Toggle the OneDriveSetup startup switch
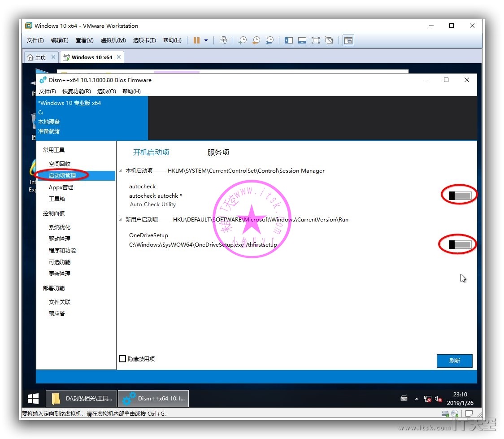504x439 pixels. [460, 244]
